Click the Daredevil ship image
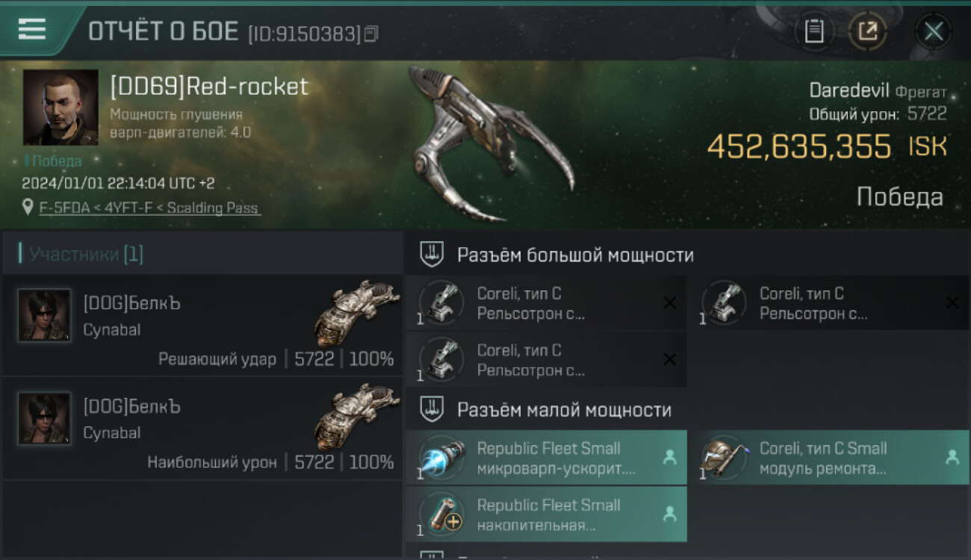 489,143
